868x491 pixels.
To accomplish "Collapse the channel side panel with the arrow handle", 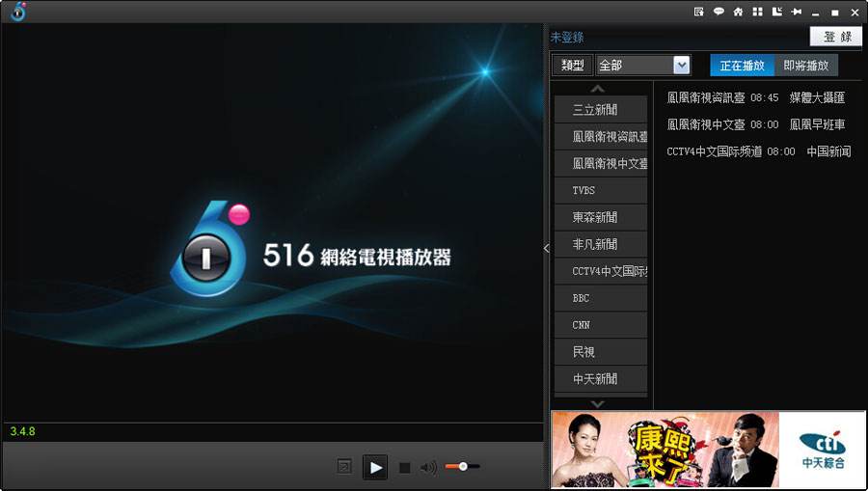I will pyautogui.click(x=547, y=248).
